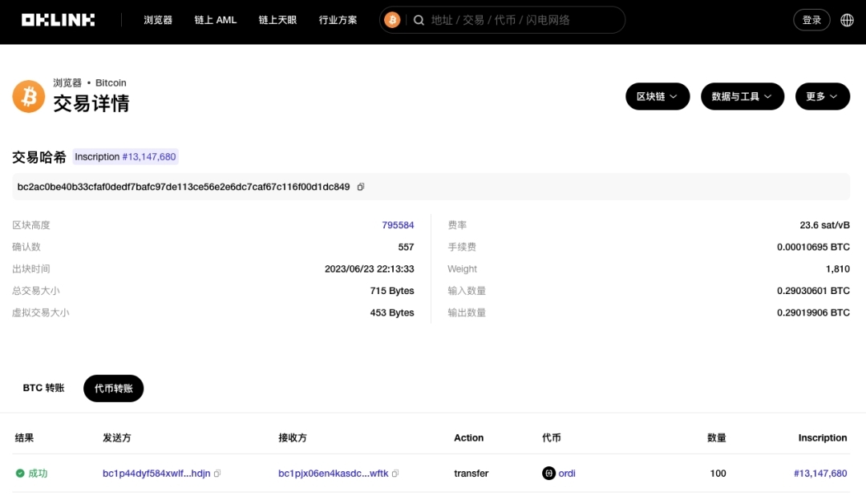Copy the sender address bc1p44dyf584xwlf...hdjn
This screenshot has width=866, height=504.
[x=218, y=474]
